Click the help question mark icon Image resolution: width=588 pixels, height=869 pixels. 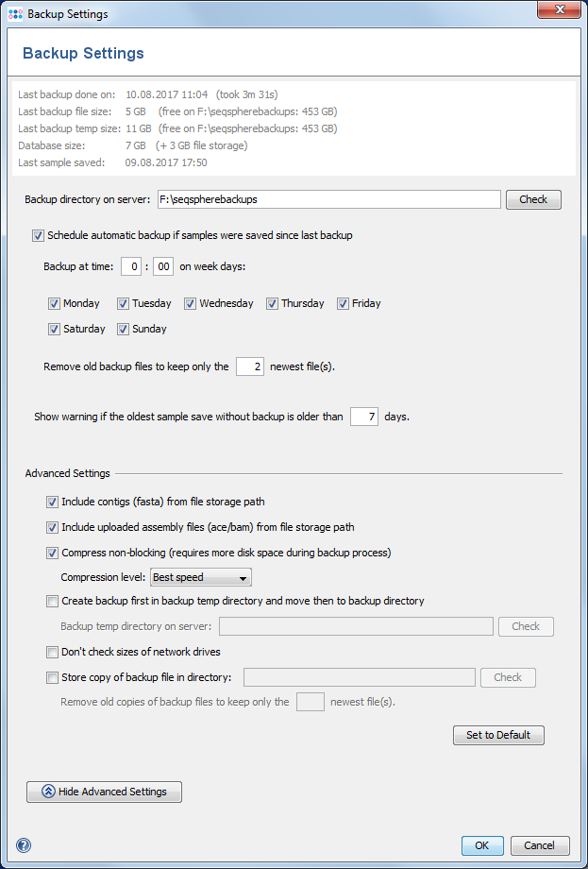24,845
